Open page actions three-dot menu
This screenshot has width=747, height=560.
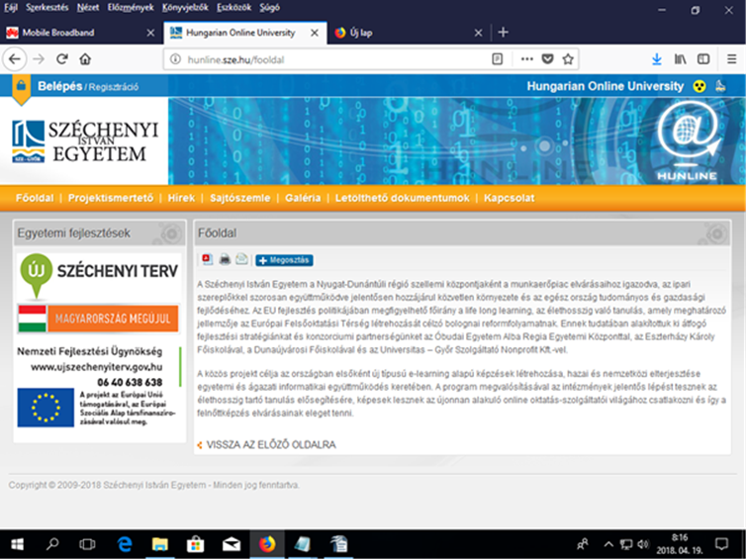[527, 59]
